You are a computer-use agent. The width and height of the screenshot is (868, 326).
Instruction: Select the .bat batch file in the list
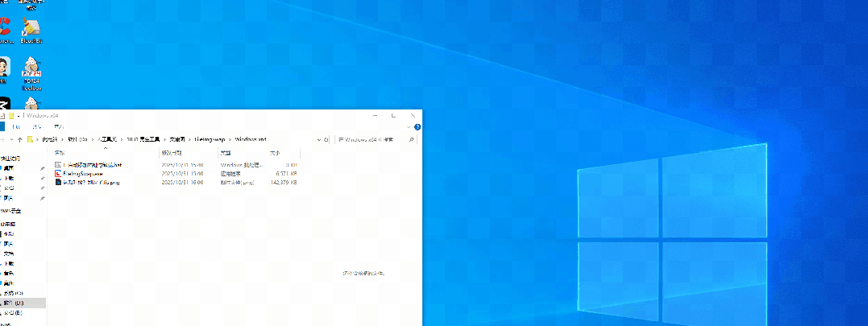[x=91, y=164]
